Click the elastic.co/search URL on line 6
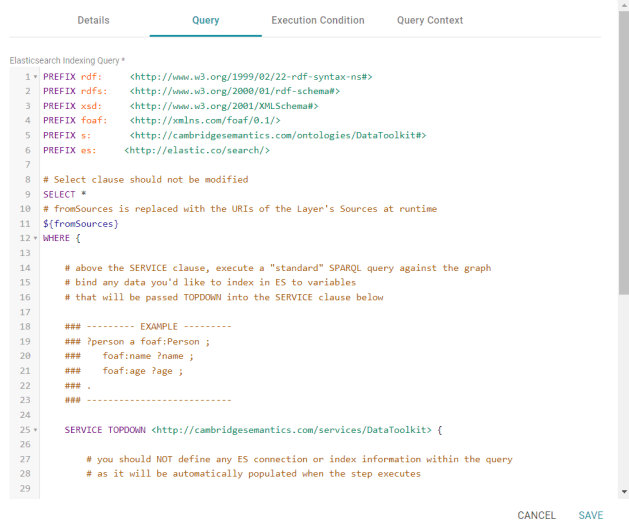Viewport: 629px width, 527px height. point(197,150)
